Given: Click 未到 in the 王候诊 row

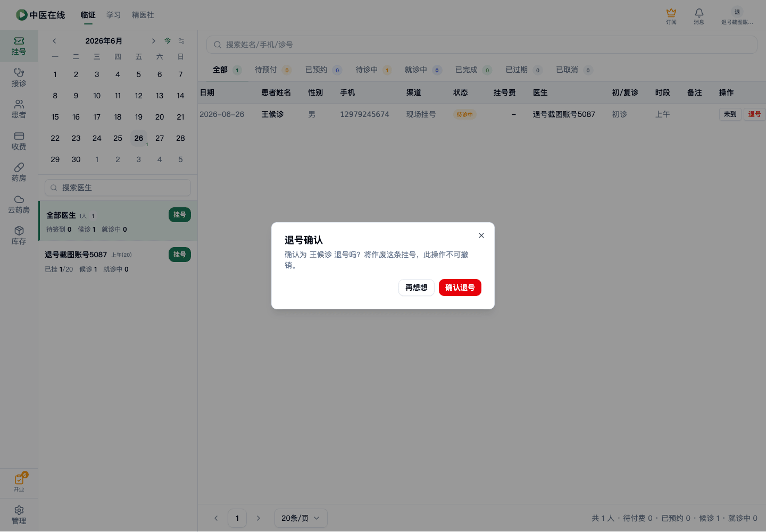Looking at the screenshot, I should [730, 114].
